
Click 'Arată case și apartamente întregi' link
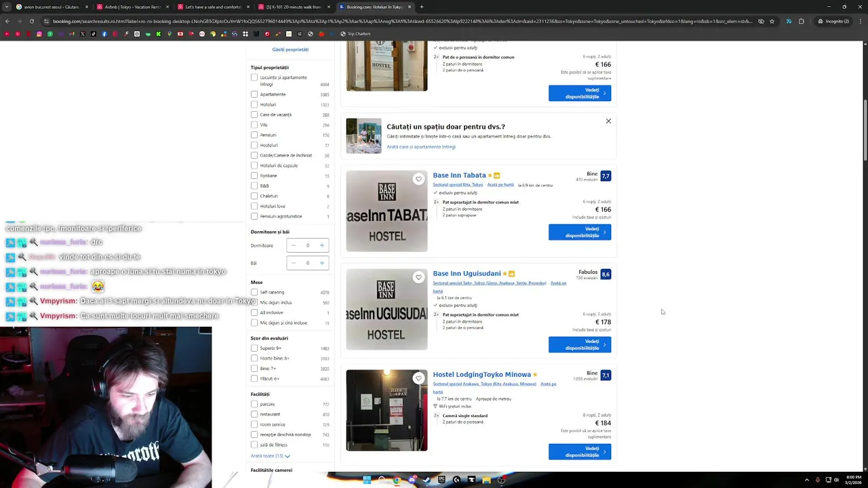(421, 147)
